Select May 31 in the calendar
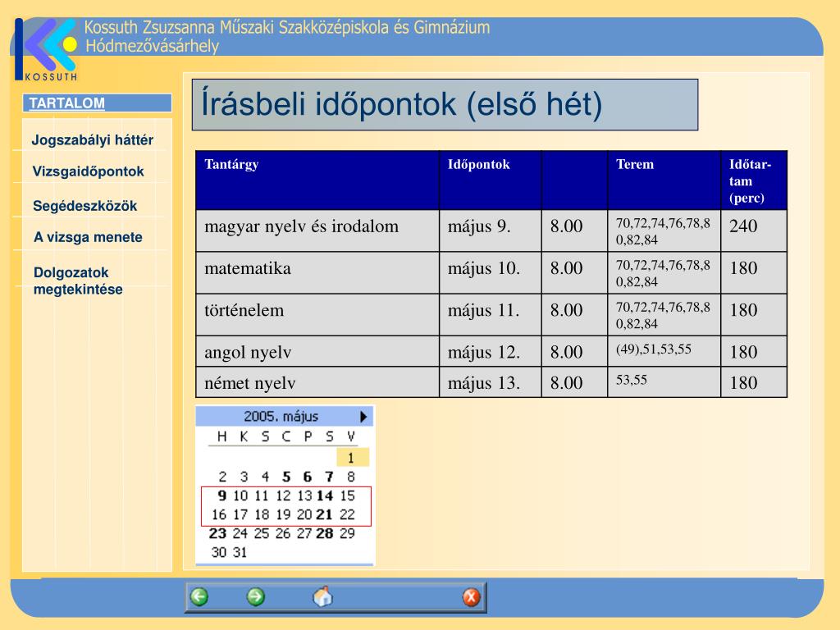This screenshot has height=630, width=840. coord(240,552)
